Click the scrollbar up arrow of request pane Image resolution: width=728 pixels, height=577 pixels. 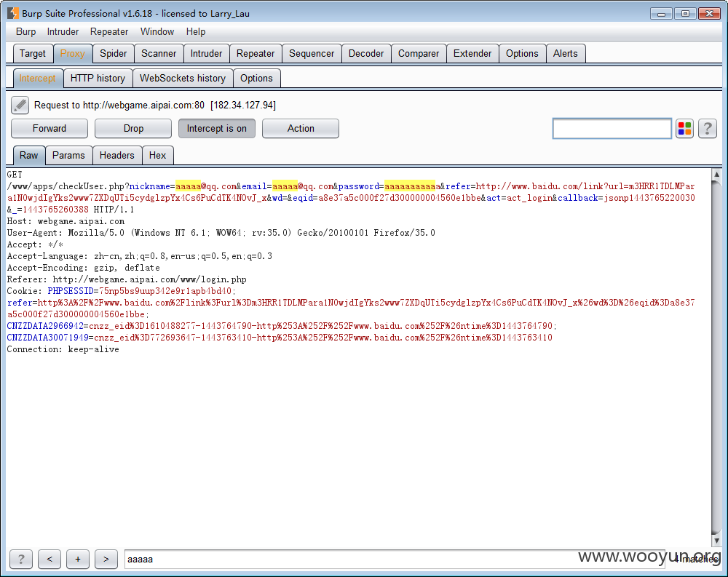(x=716, y=175)
